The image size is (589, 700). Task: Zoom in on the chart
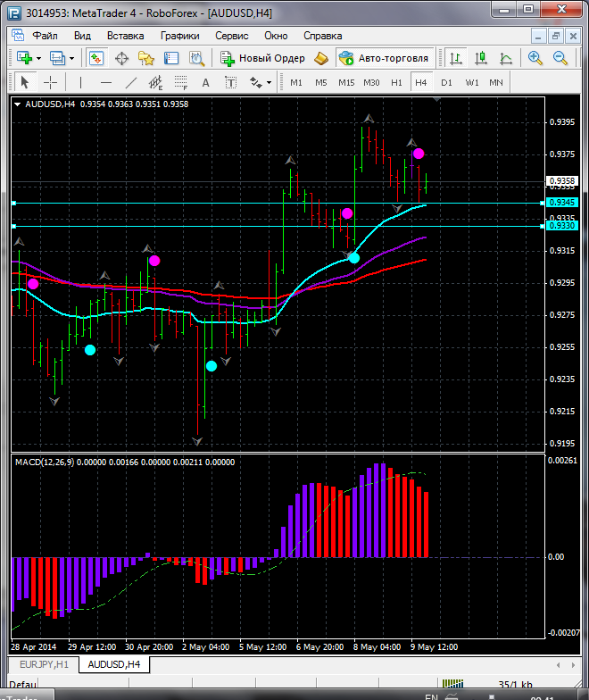535,58
